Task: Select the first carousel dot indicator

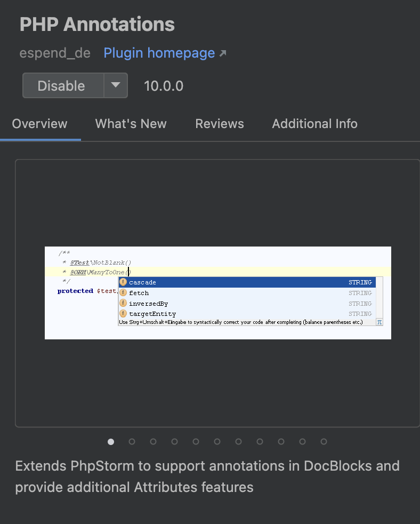Action: point(110,441)
